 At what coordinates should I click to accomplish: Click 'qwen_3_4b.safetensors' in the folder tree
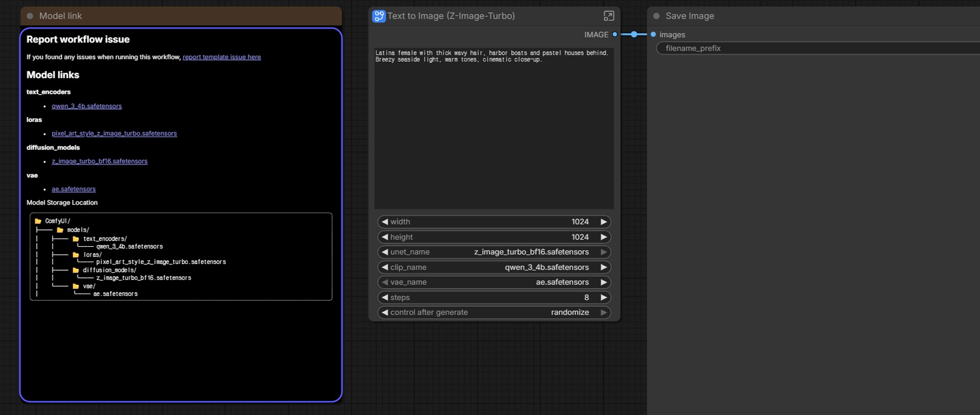[x=130, y=247]
